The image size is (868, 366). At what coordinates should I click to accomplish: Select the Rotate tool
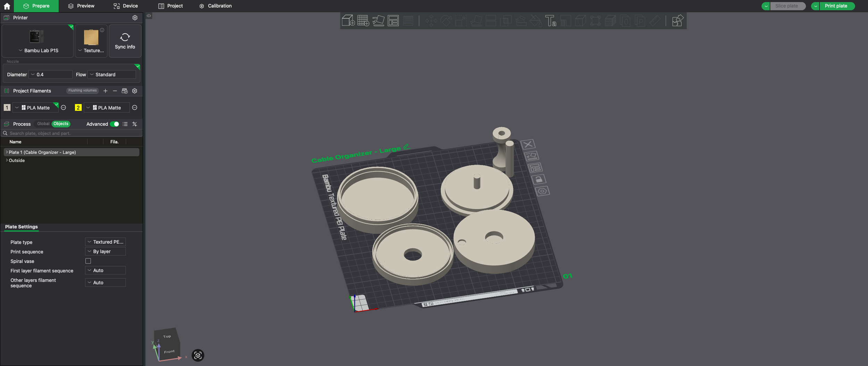click(x=447, y=20)
